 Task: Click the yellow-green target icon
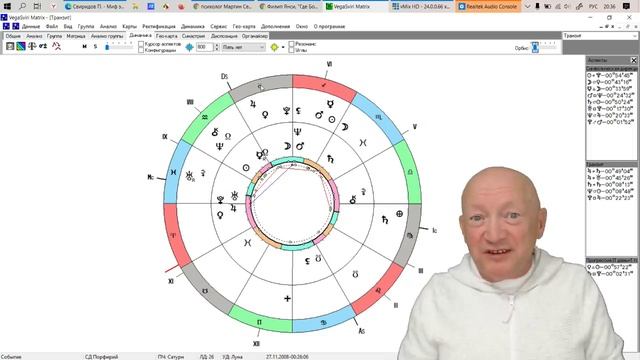275,47
